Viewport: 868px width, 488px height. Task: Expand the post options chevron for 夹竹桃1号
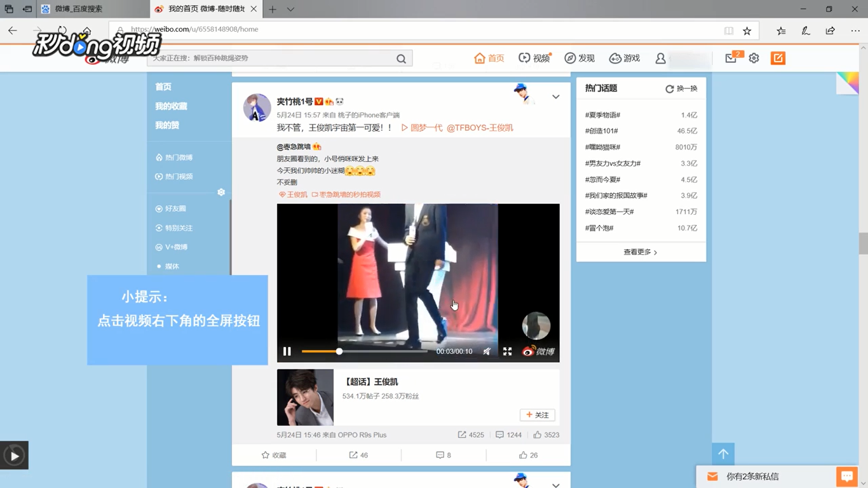[x=555, y=97]
